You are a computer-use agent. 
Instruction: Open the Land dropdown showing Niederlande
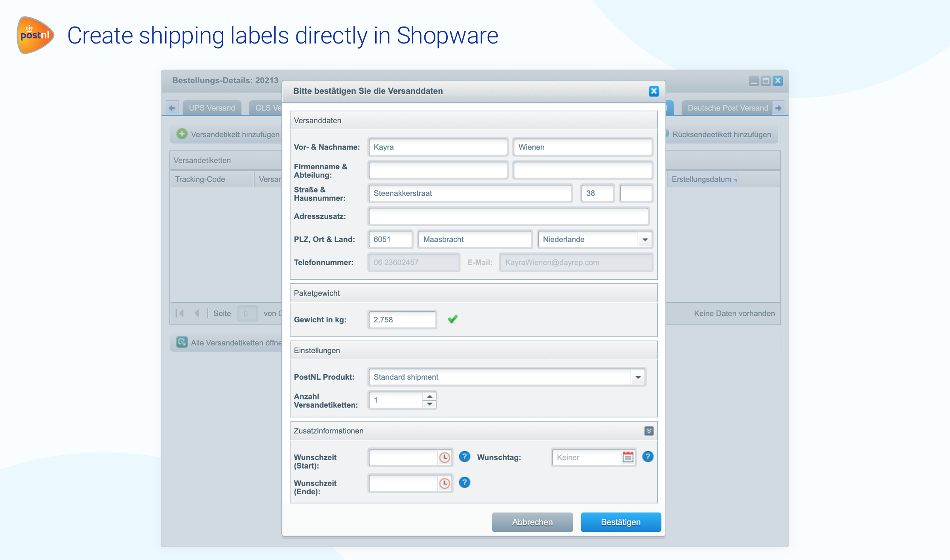(x=645, y=239)
